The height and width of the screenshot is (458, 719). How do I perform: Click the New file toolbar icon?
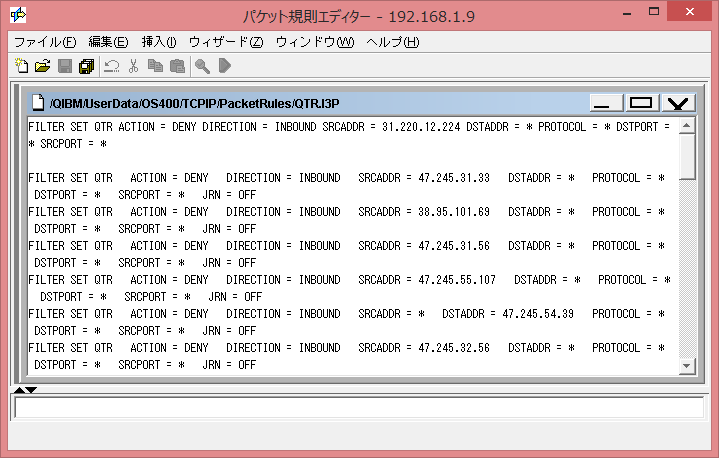tap(22, 67)
